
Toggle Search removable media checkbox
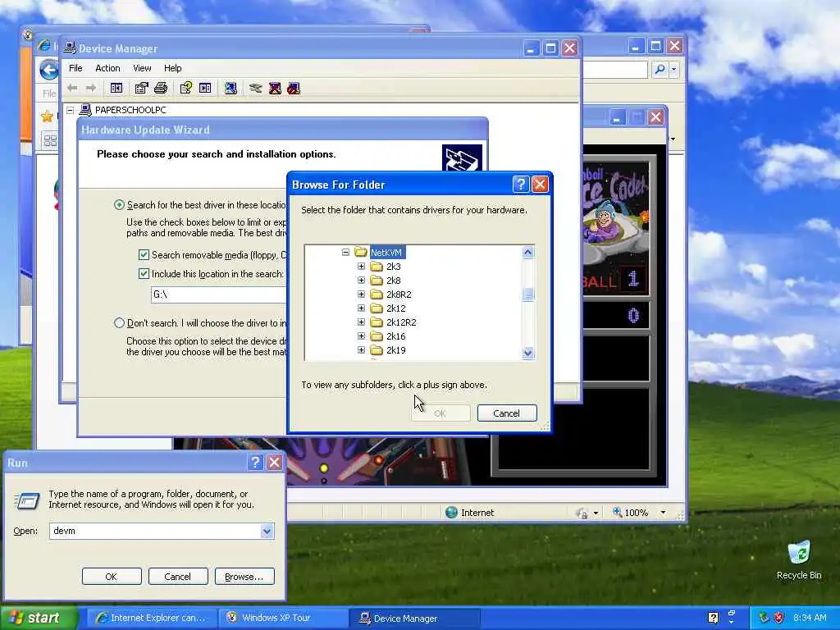pyautogui.click(x=144, y=255)
